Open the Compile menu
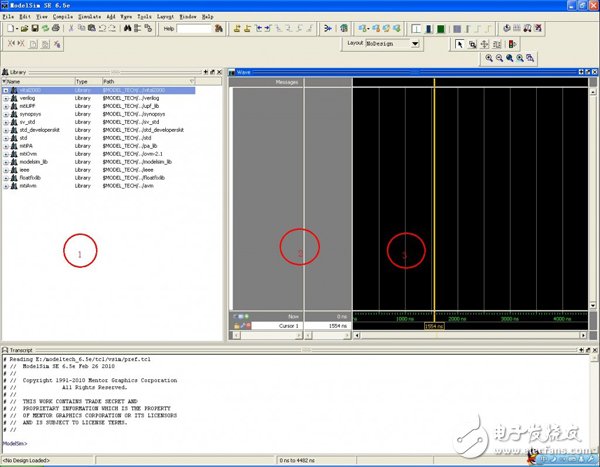The height and width of the screenshot is (467, 600). [x=62, y=17]
